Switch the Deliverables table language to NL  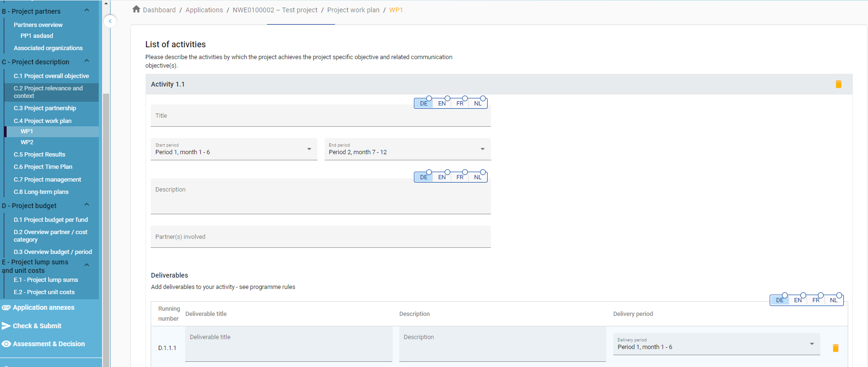point(834,300)
